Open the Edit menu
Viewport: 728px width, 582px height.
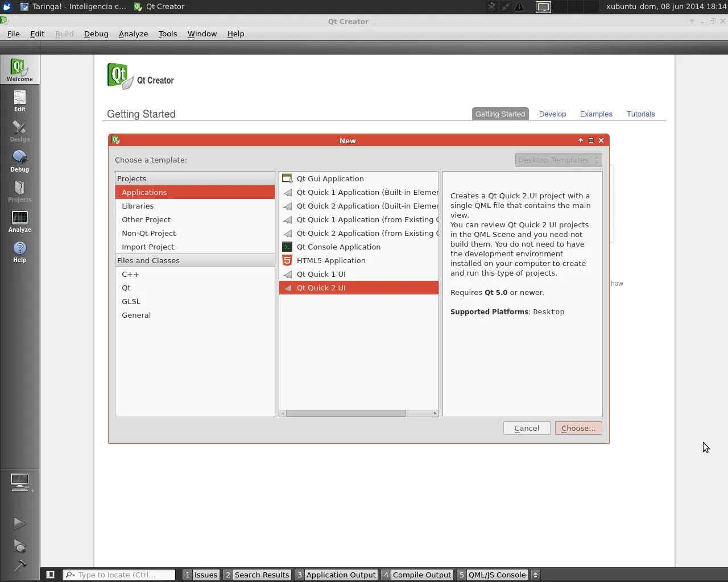point(37,34)
